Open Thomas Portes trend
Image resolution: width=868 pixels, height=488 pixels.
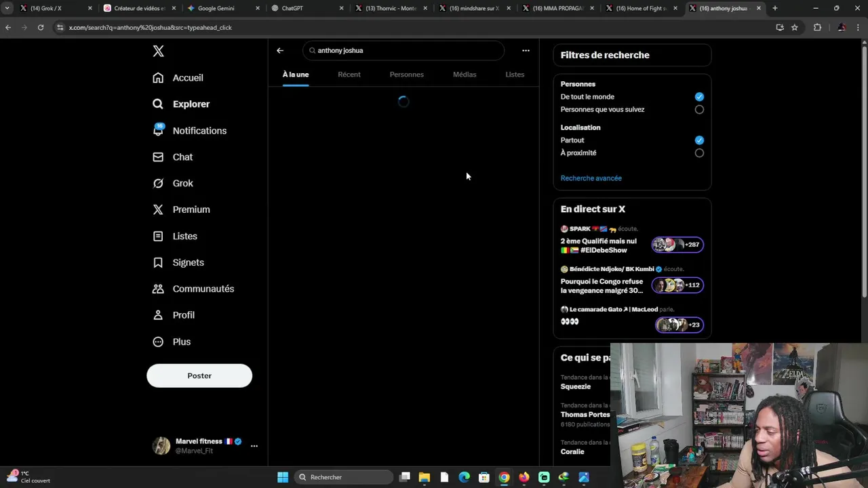pos(585,415)
